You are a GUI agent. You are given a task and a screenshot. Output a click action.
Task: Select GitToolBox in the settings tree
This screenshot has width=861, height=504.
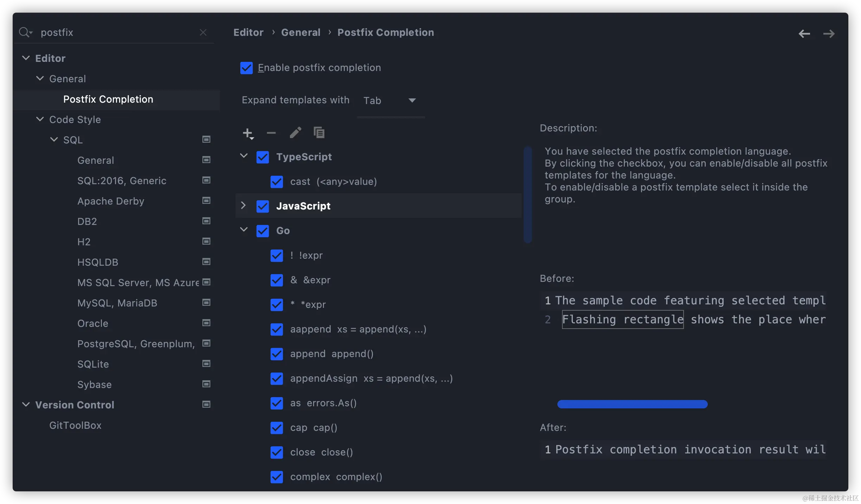tap(75, 425)
